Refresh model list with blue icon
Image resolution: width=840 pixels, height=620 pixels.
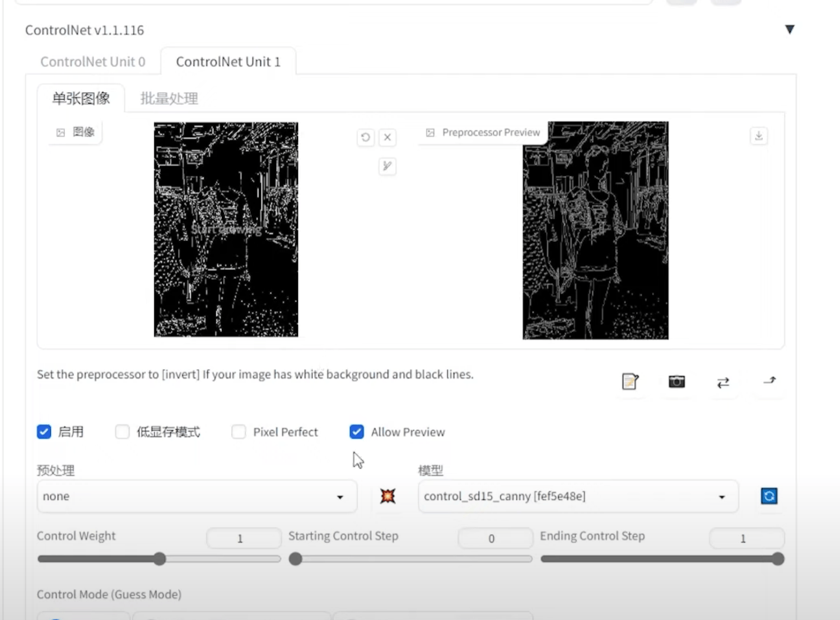pos(769,496)
